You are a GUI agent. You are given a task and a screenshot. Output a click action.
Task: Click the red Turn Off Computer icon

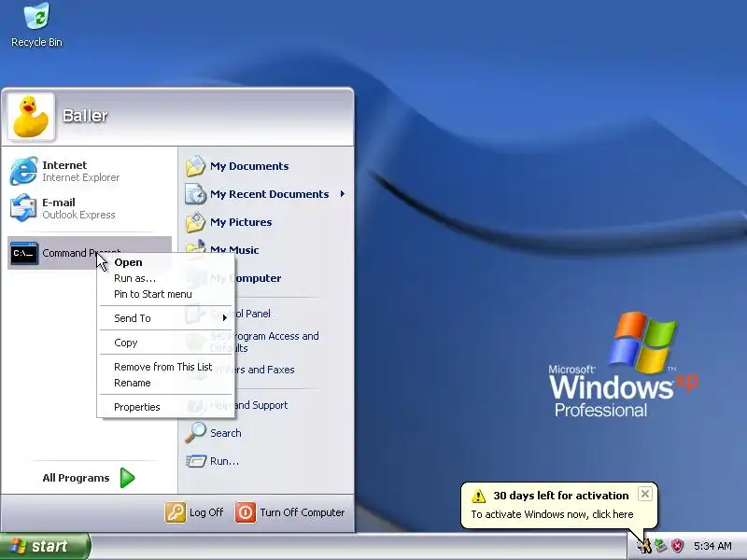(246, 512)
